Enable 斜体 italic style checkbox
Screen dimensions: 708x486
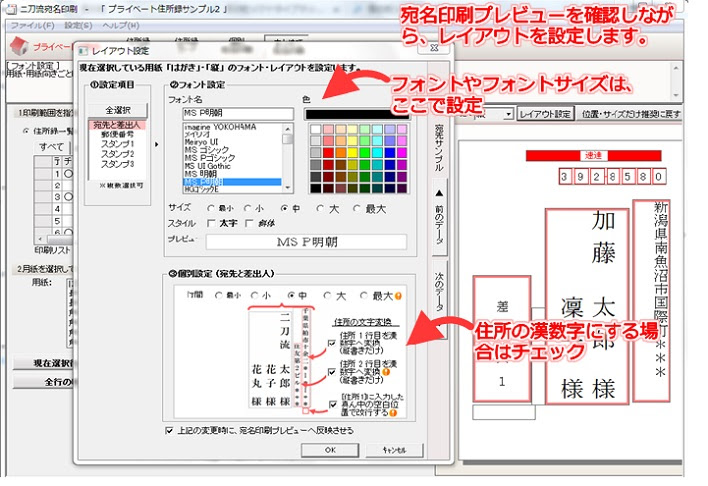point(249,223)
